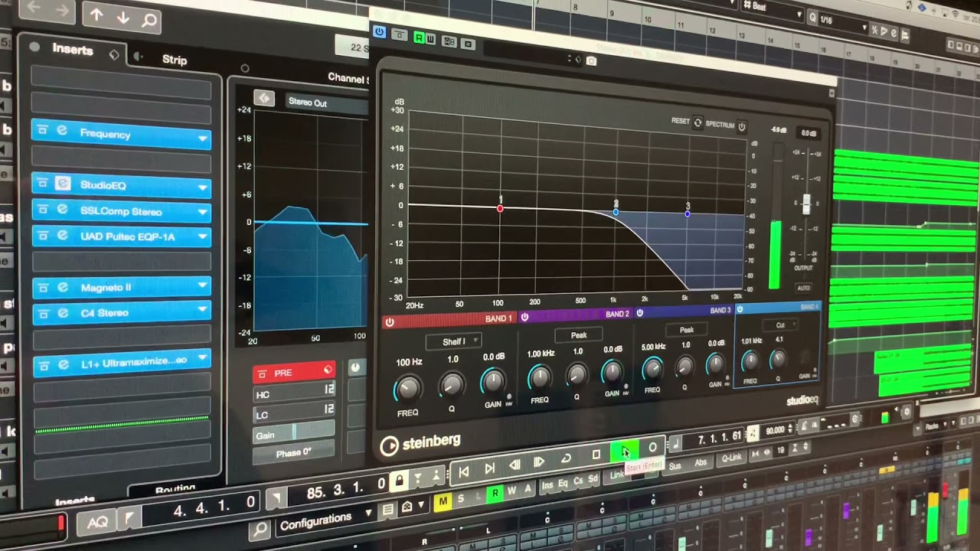Viewport: 980px width, 551px height.
Task: Click the fast-forward transport button
Action: tap(539, 461)
